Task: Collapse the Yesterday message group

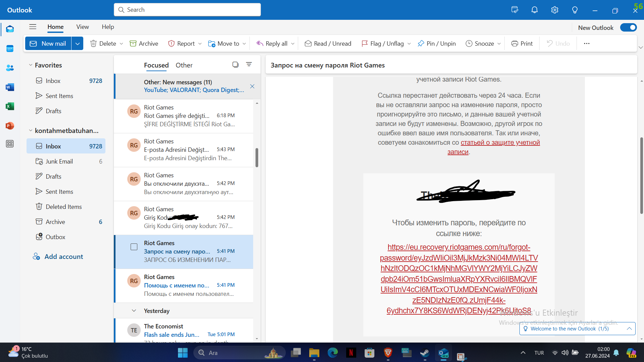Action: click(134, 311)
